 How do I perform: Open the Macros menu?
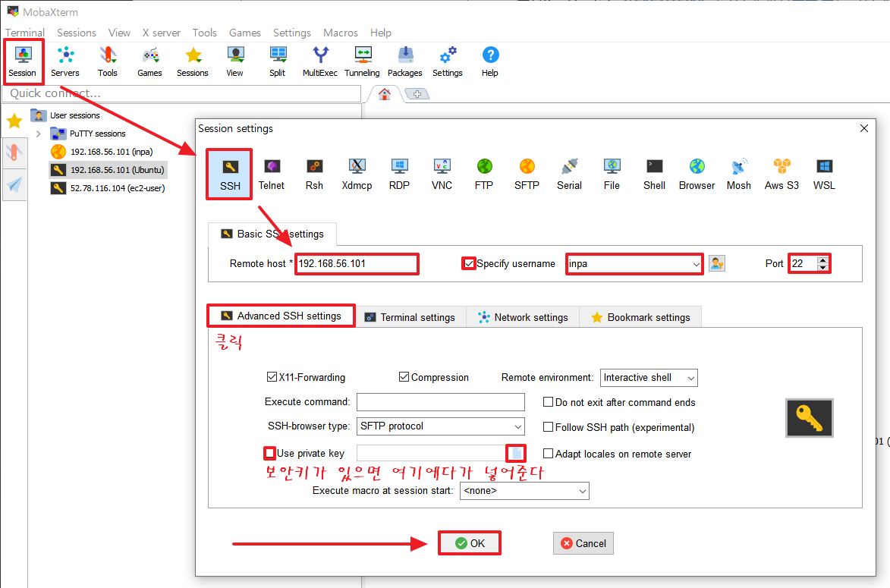click(x=341, y=33)
